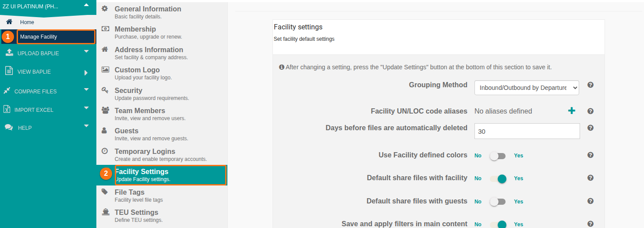Image resolution: width=644 pixels, height=228 pixels.
Task: Click the Import Excel spreadsheet icon
Action: 7,109
